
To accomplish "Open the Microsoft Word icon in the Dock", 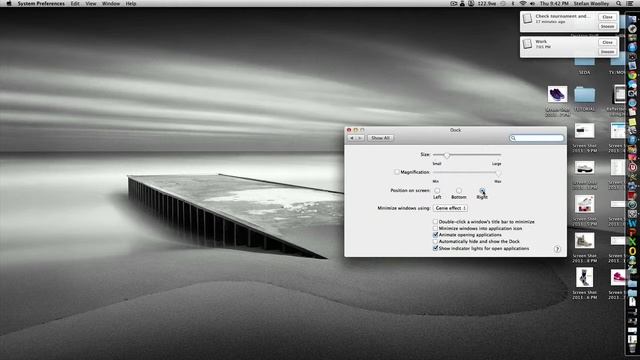I will pyautogui.click(x=632, y=222).
